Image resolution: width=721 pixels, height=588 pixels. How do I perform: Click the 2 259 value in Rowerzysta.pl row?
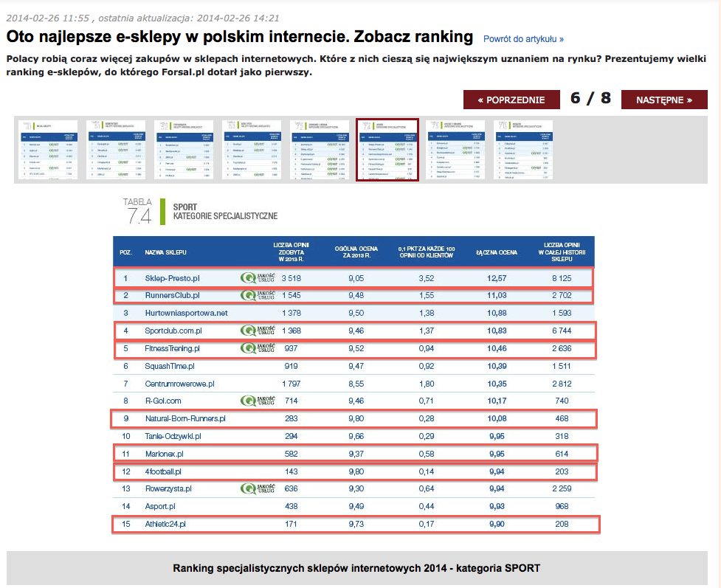coord(562,488)
